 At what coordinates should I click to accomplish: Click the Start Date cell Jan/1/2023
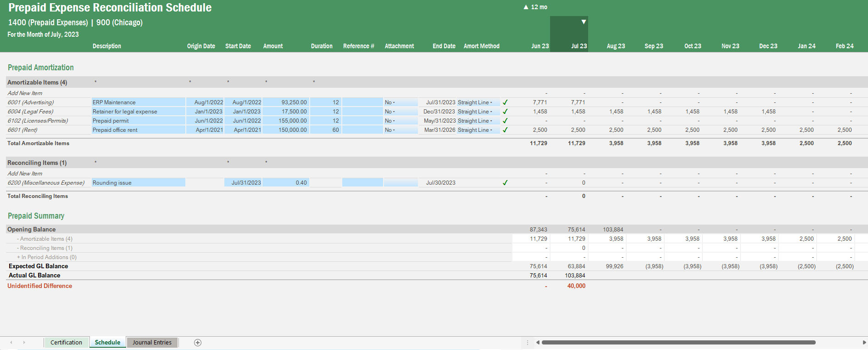coord(243,112)
